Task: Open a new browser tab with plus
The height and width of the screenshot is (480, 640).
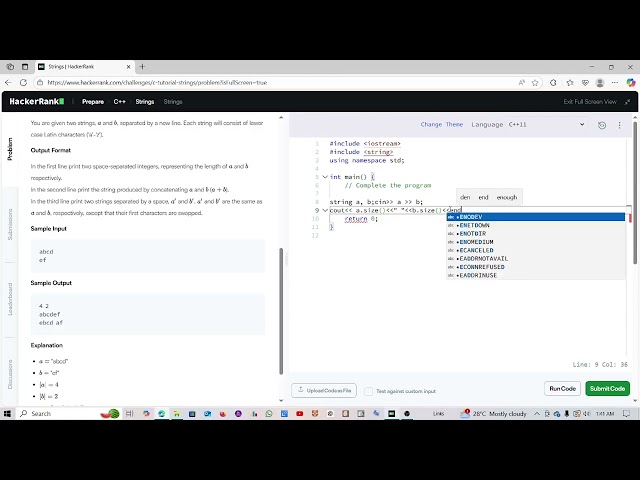Action: [142, 67]
